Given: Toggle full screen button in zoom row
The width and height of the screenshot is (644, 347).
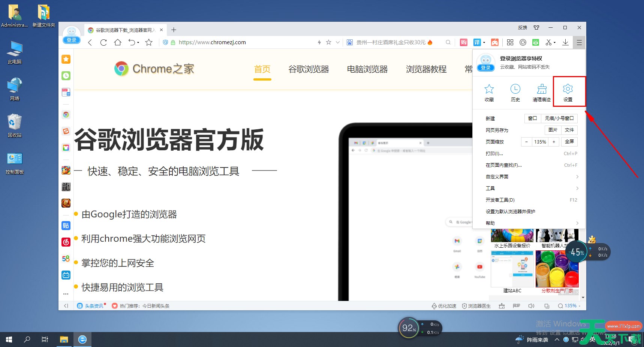Looking at the screenshot, I should coord(569,142).
